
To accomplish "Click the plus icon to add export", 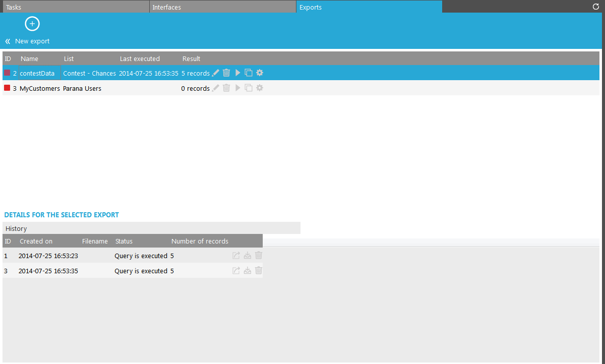I will (x=32, y=24).
